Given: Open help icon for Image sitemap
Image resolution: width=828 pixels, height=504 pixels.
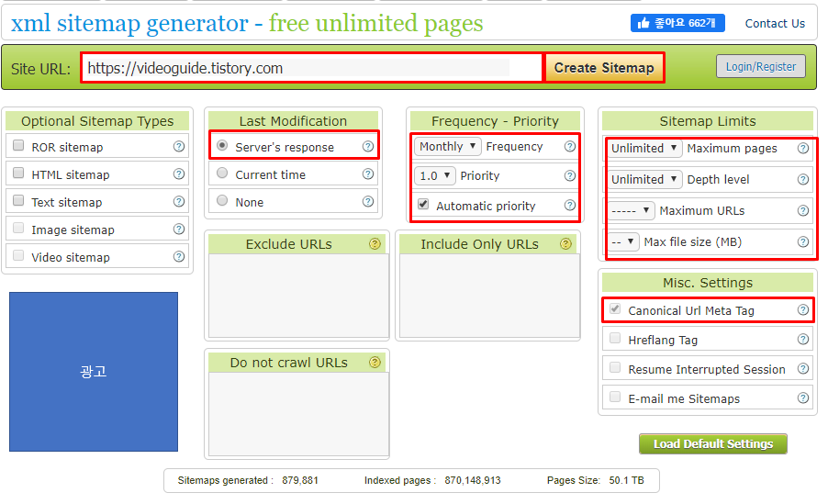Looking at the screenshot, I should 179,229.
